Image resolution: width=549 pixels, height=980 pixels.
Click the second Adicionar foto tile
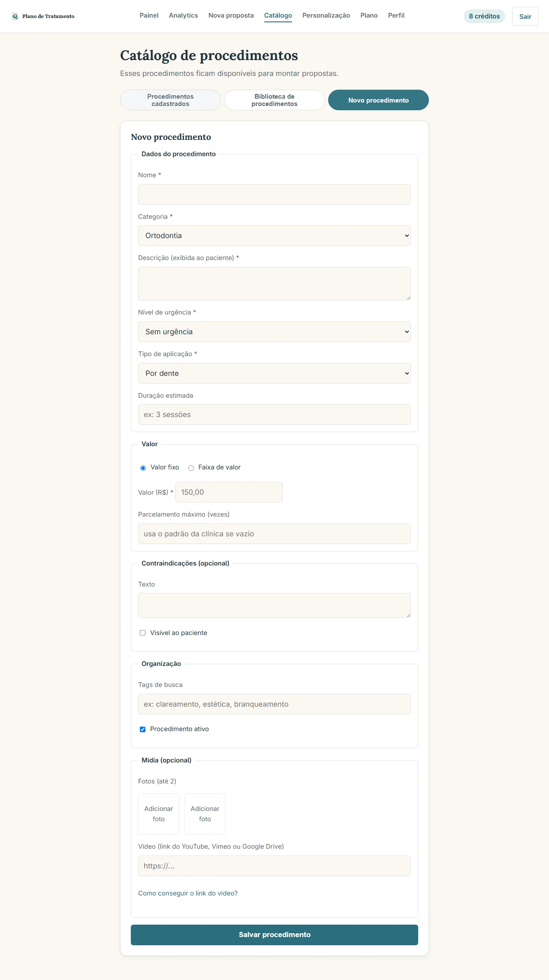coord(205,814)
